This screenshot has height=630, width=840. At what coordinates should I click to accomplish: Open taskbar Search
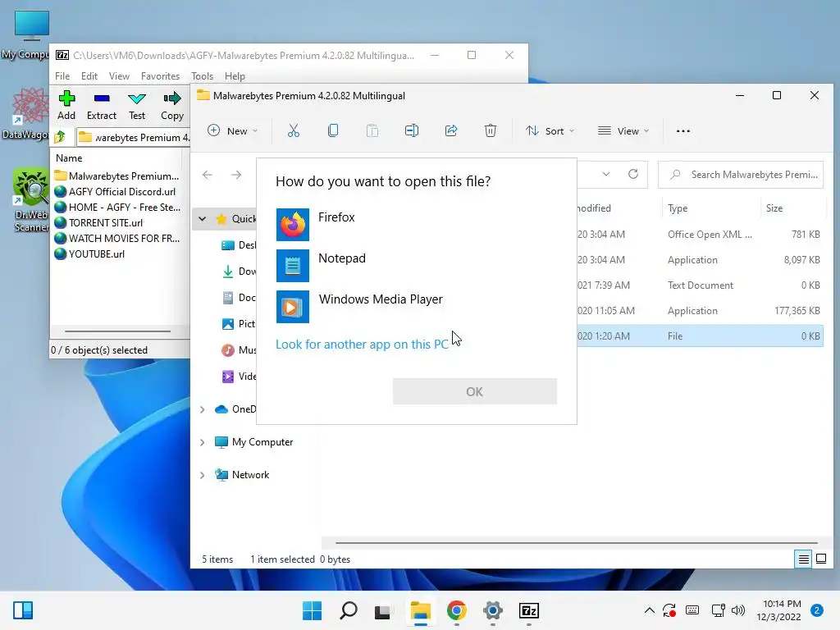(348, 610)
